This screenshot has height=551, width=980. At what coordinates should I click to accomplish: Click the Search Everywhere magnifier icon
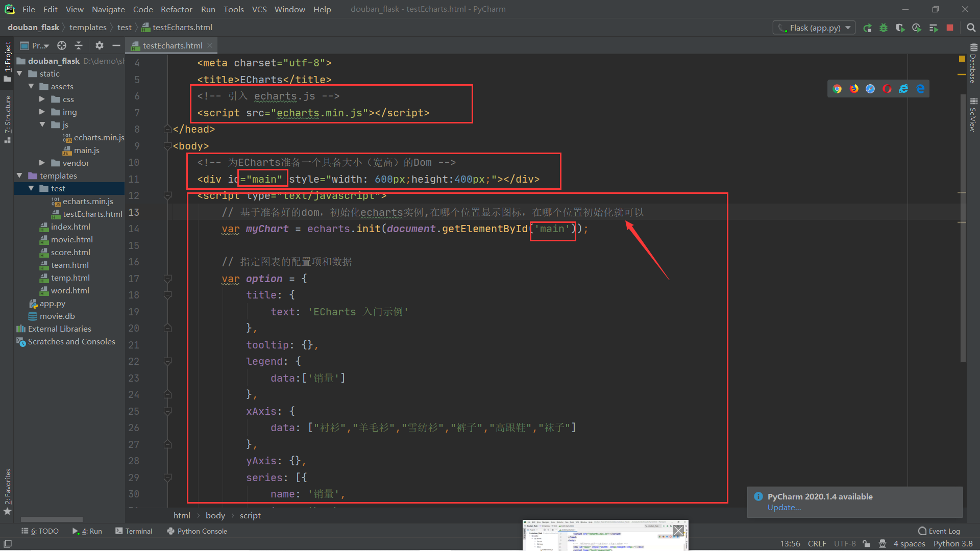(x=971, y=28)
